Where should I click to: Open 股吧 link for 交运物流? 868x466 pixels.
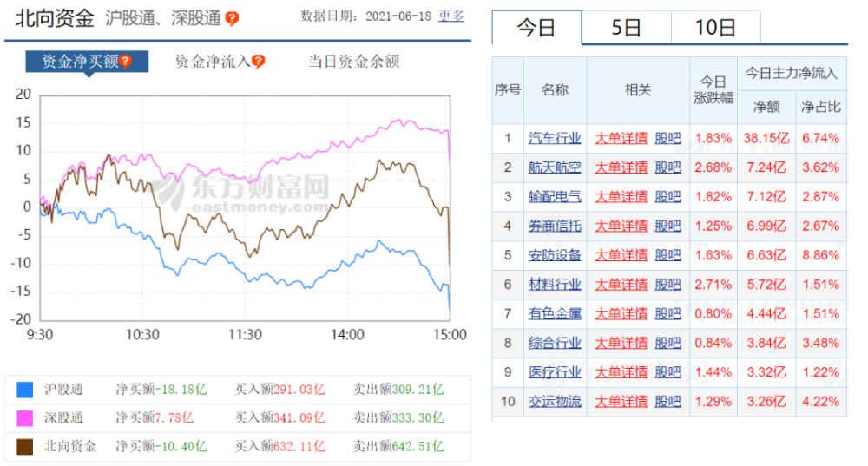tap(667, 401)
